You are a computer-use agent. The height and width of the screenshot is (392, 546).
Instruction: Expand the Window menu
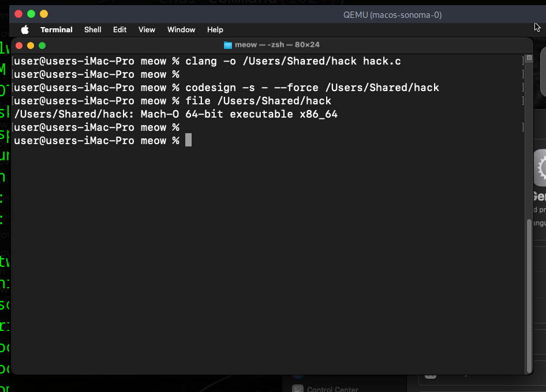click(181, 29)
